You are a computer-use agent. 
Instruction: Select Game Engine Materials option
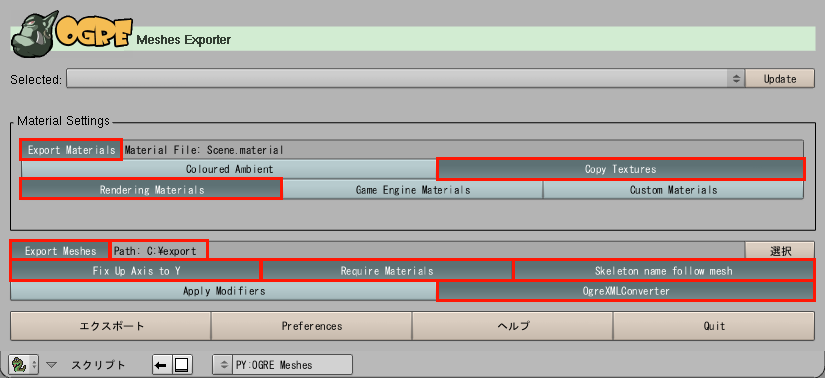(412, 190)
